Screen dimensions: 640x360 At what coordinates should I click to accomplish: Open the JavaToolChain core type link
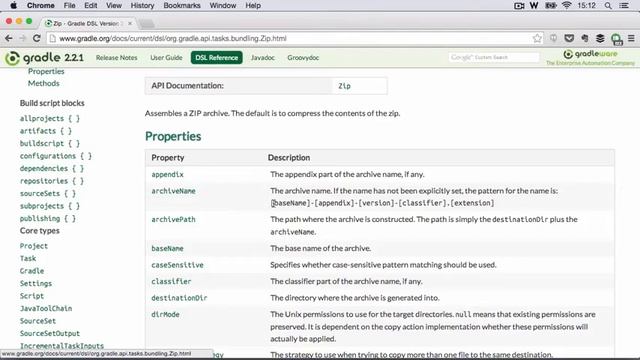tap(46, 309)
